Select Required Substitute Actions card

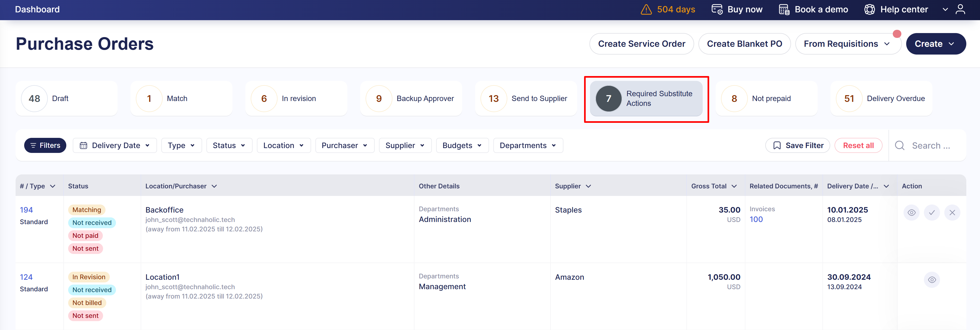coord(646,98)
